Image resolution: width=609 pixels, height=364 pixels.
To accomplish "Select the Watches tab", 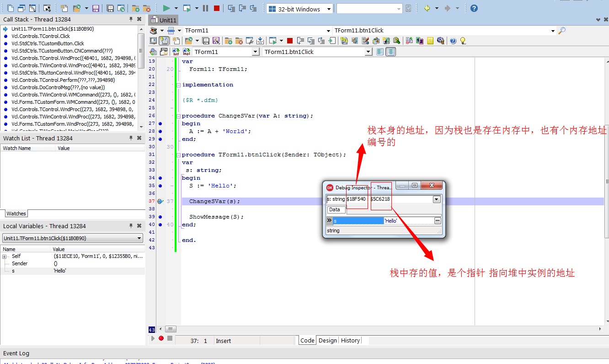I will tap(16, 214).
